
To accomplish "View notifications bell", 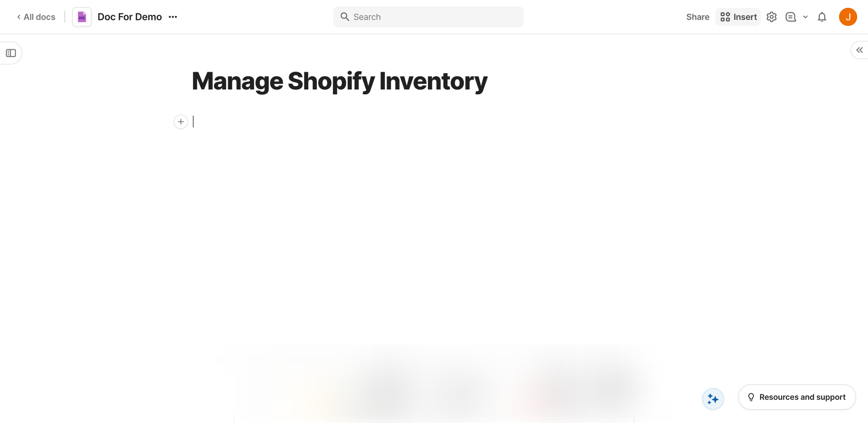I will 822,17.
